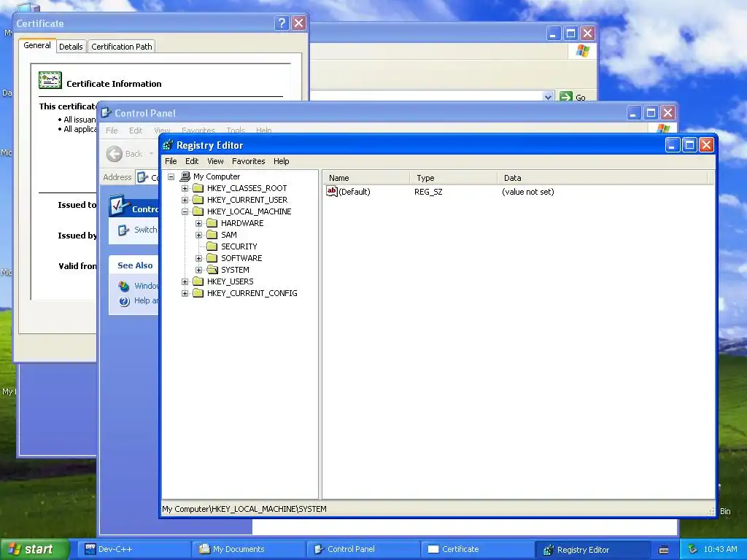747x560 pixels.
Task: Click Switch to Classic View link
Action: click(145, 230)
